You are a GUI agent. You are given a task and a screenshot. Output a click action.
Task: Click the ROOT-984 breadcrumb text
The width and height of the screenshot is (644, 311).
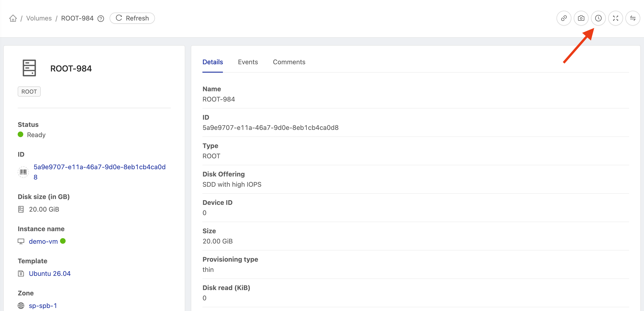tap(77, 18)
